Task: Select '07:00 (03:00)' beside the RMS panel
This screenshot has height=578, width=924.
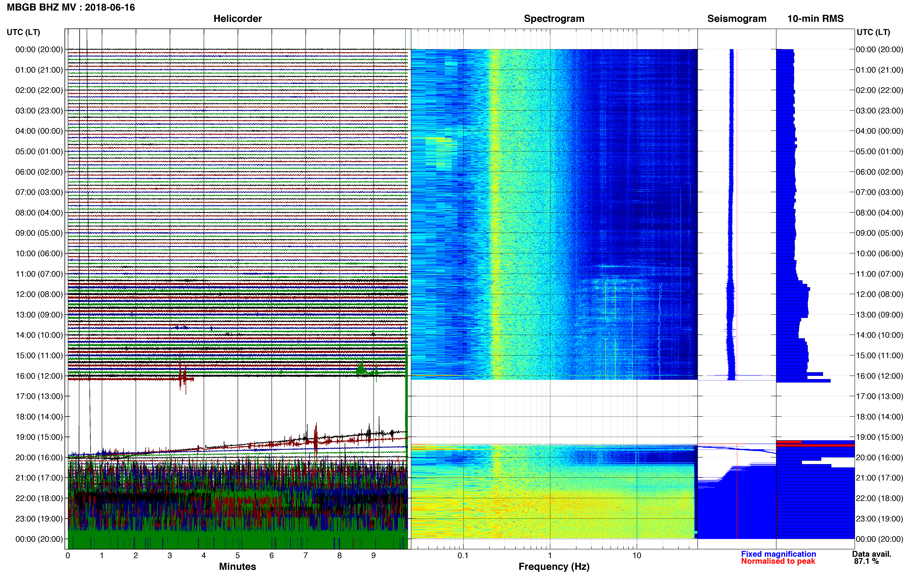Action: coord(879,192)
